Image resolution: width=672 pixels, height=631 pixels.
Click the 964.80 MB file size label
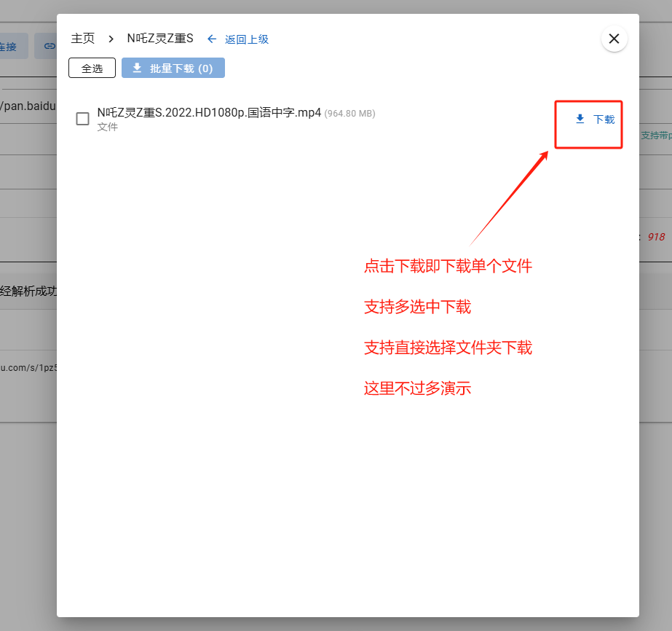tap(349, 114)
